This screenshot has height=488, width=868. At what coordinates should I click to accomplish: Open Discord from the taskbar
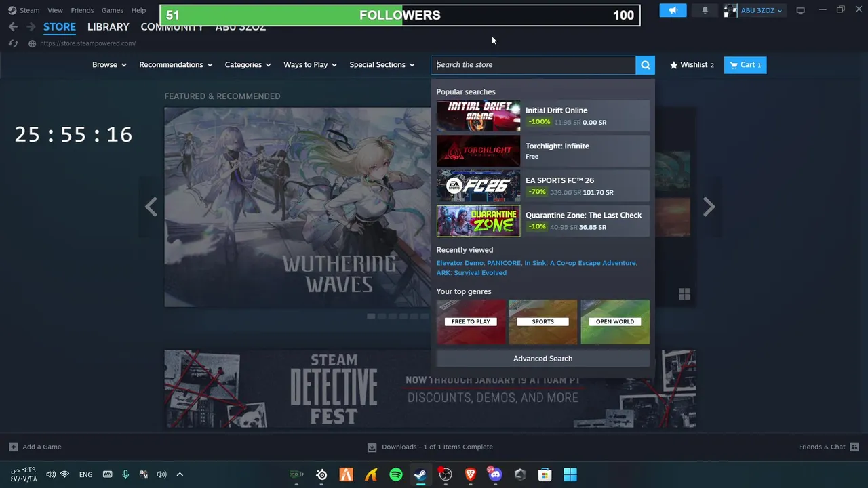pyautogui.click(x=495, y=474)
